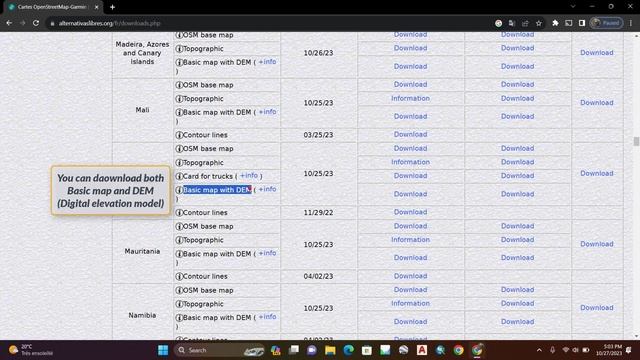Open the Information link in Namibia Topographic row
Image resolution: width=640 pixels, height=360 pixels.
click(410, 303)
